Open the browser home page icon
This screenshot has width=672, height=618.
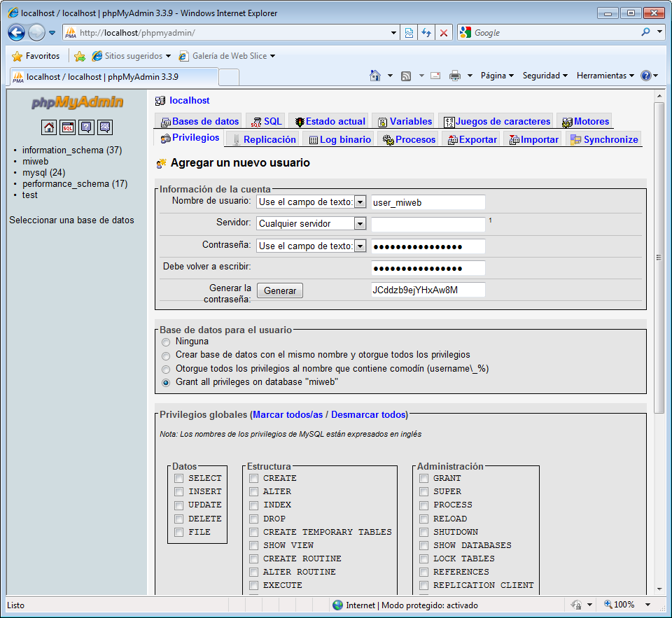375,76
